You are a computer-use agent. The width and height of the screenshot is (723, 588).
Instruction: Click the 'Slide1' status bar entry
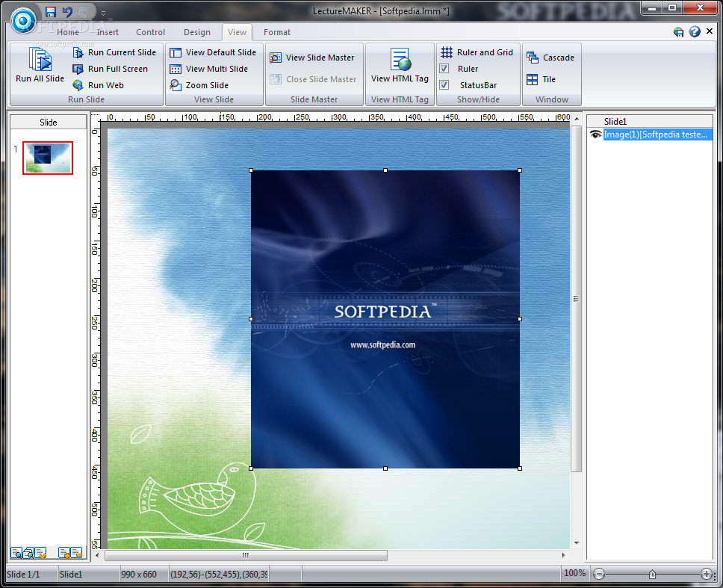[x=70, y=575]
